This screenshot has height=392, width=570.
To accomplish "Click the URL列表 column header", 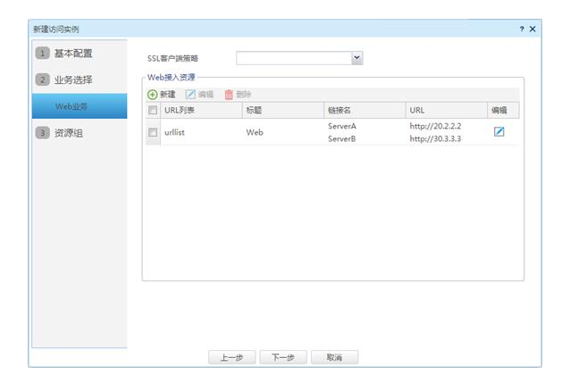I will click(201, 110).
